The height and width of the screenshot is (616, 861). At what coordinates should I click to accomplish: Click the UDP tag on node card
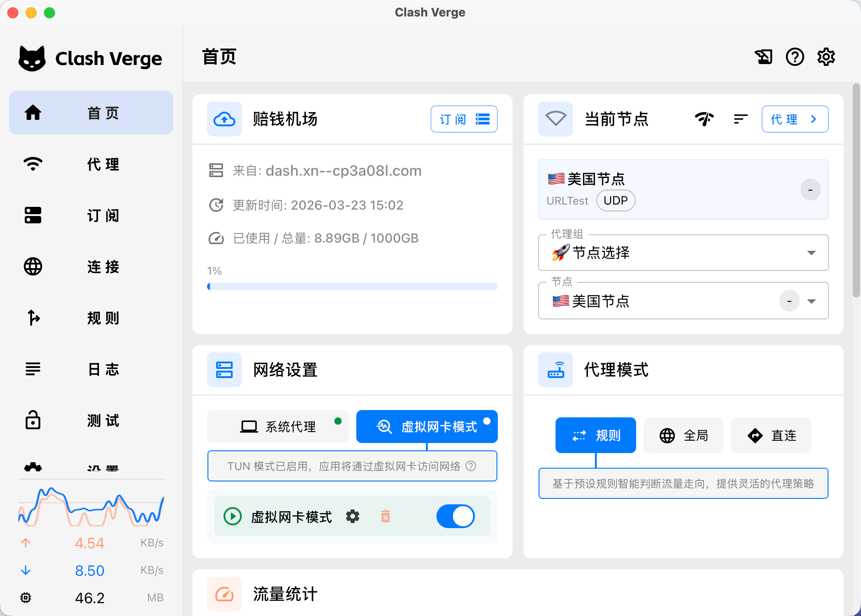616,200
